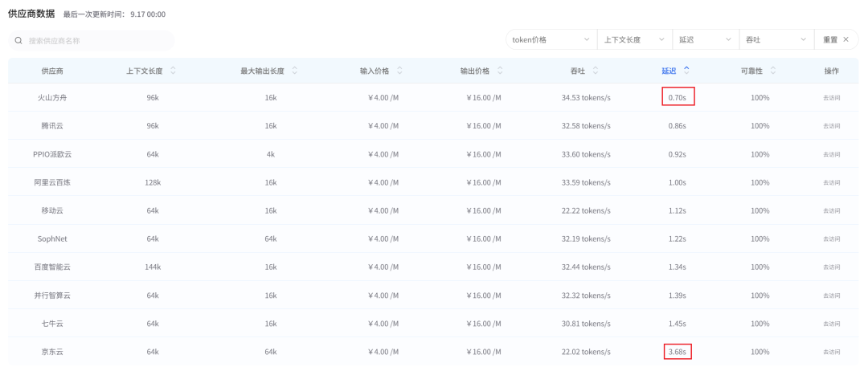Click the 0.70s latency value
The image size is (868, 371).
[677, 98]
